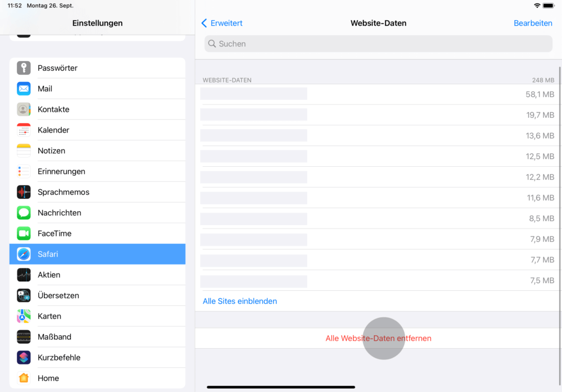Go back to Erweitert
Screen dimensions: 562x392
coord(222,23)
